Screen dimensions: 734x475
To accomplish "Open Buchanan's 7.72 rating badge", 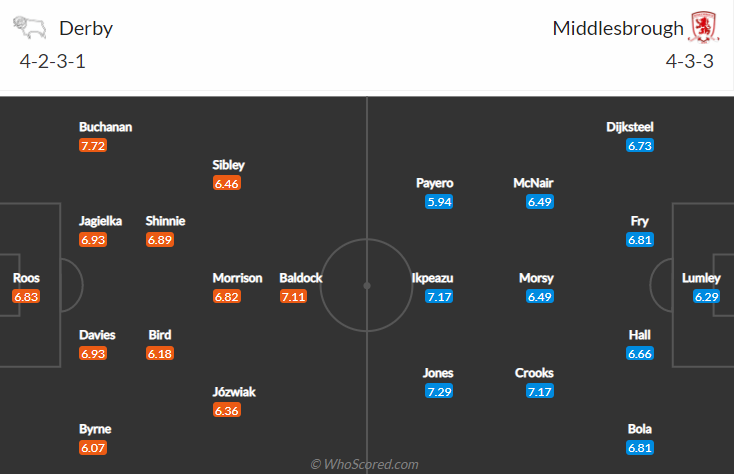I will point(93,146).
